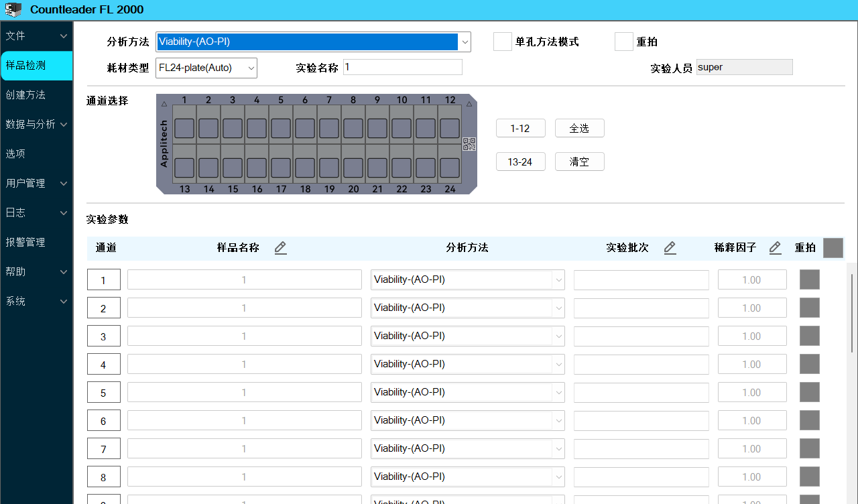Open channel 1 分析方法 dropdown
The image size is (858, 504).
click(468, 279)
